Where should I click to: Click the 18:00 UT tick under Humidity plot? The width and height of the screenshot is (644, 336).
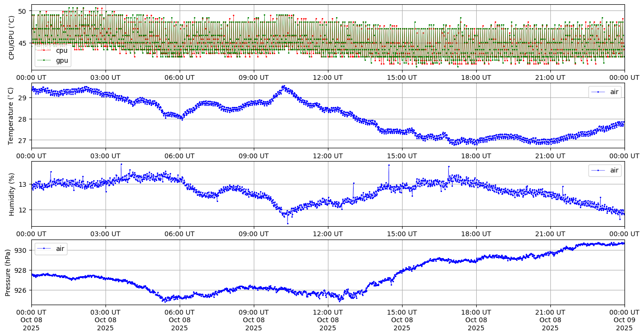click(476, 234)
